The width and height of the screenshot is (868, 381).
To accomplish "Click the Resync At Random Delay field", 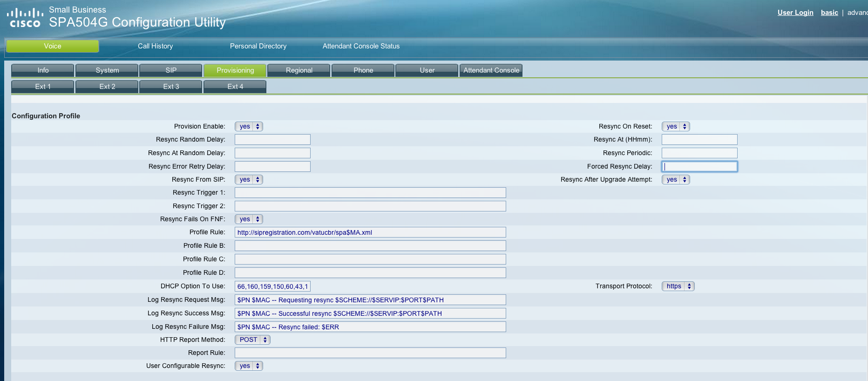I will click(x=272, y=153).
